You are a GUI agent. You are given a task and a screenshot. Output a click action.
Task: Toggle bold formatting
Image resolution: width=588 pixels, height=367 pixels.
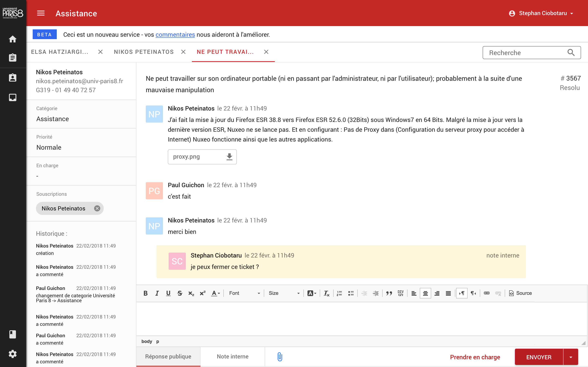pyautogui.click(x=145, y=293)
